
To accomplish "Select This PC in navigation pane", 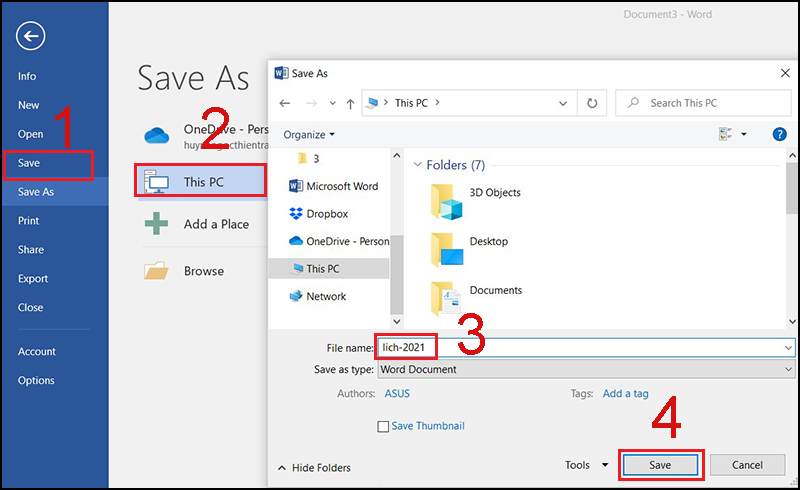I will [329, 268].
